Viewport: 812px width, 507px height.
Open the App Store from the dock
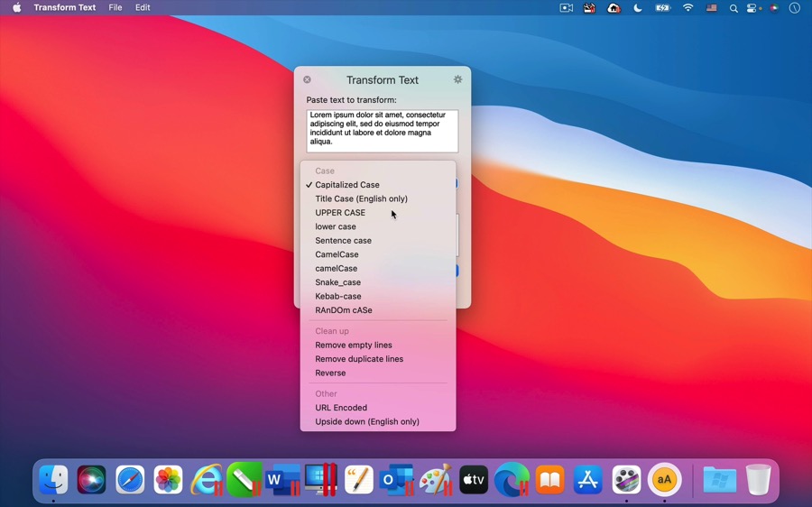click(588, 480)
